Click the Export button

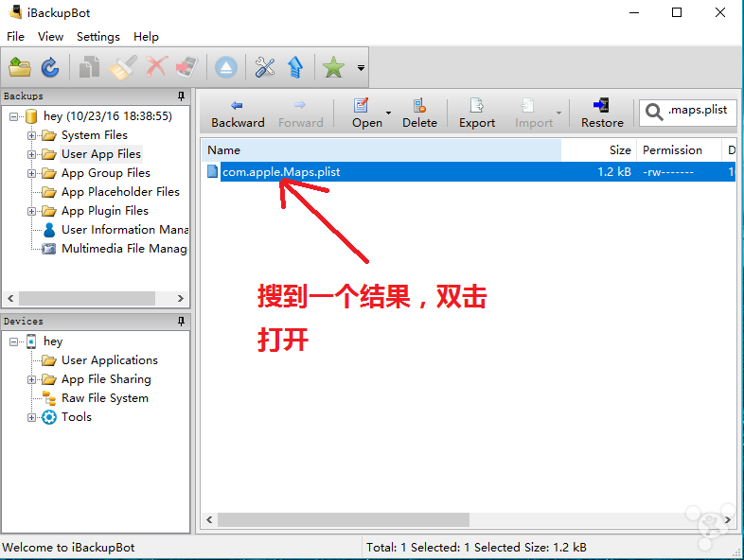coord(477,114)
